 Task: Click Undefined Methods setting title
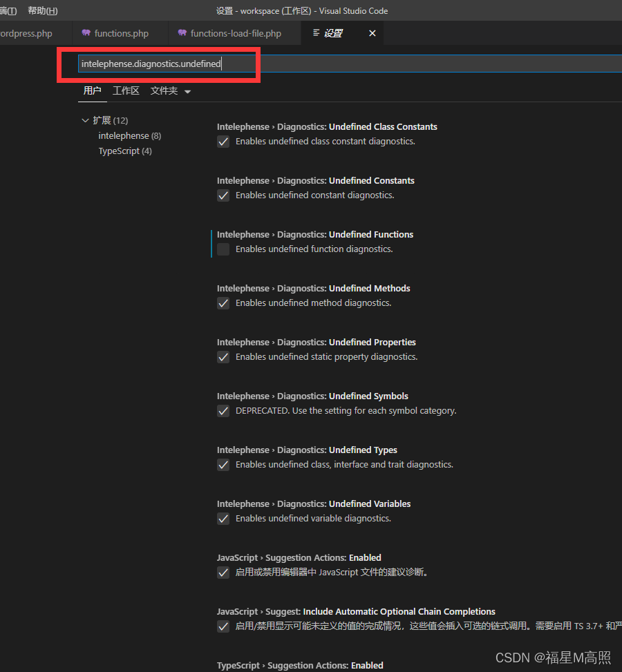pos(313,289)
